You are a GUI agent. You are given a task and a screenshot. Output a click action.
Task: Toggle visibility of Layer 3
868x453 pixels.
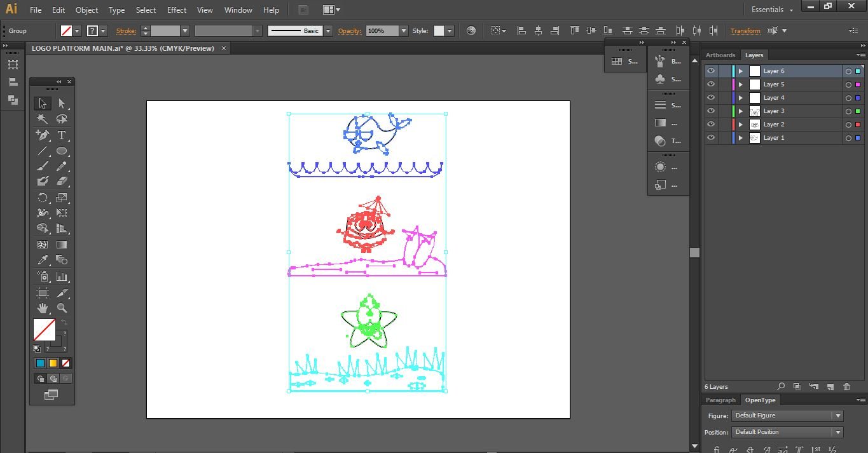pyautogui.click(x=711, y=111)
